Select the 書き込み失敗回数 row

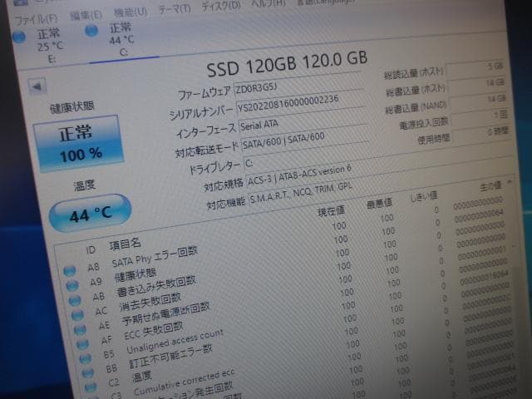[x=288, y=265]
